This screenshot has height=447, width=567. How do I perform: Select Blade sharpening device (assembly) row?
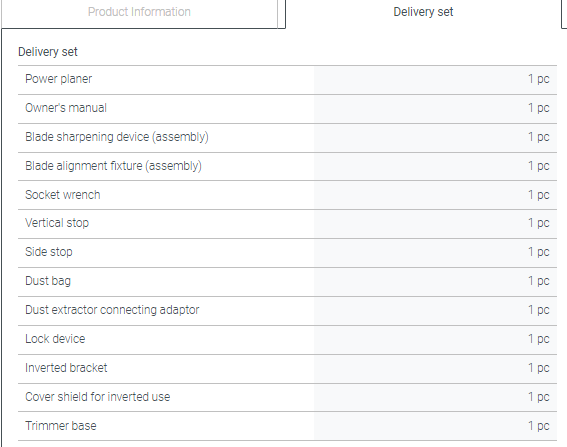tap(287, 138)
